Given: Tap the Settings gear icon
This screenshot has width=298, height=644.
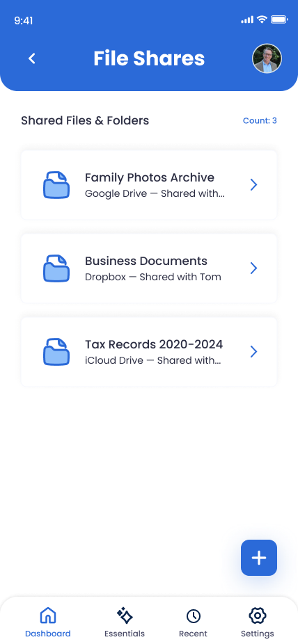Looking at the screenshot, I should click(x=258, y=615).
